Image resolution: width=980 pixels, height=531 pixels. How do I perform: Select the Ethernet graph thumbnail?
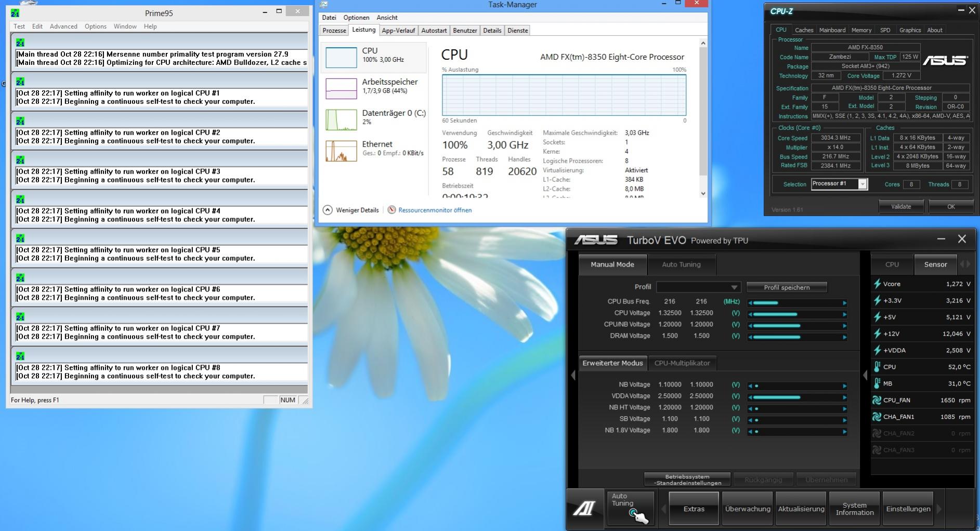click(341, 151)
